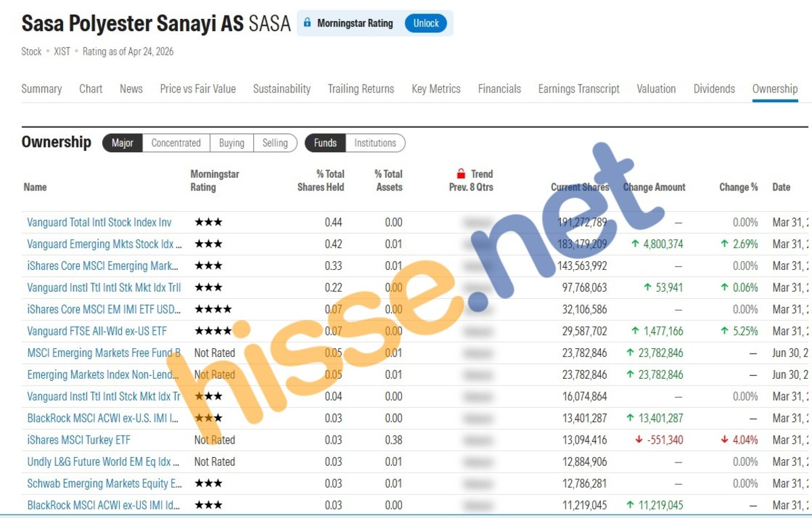Viewport: 812px width, 518px height.
Task: Switch to the News tab
Action: tap(131, 89)
